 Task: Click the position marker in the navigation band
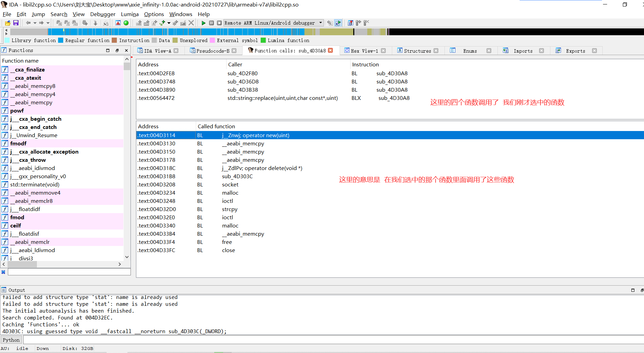click(x=63, y=31)
